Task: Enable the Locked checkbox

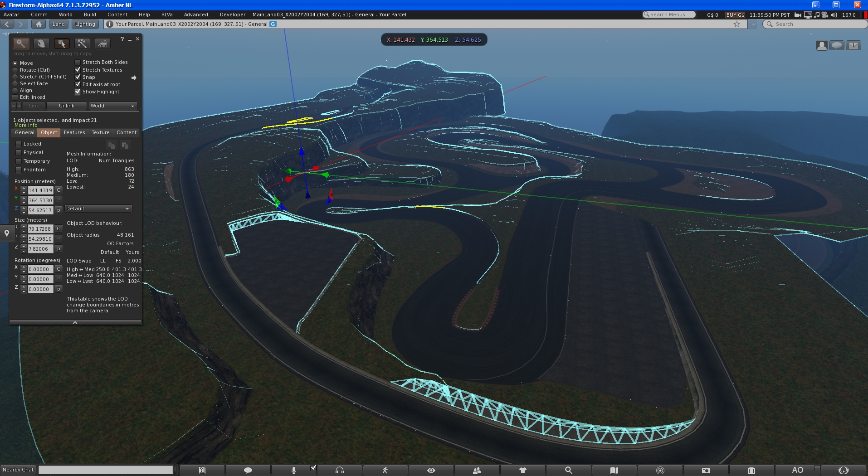Action: (19, 144)
